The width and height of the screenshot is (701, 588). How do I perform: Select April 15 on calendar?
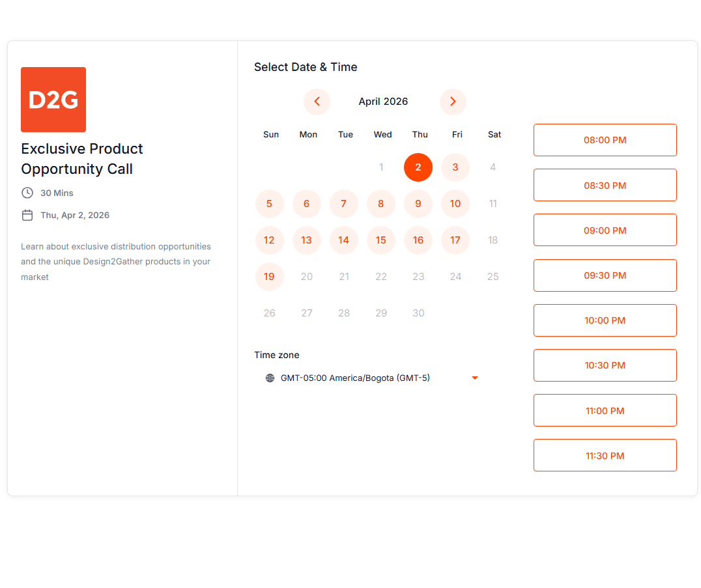pyautogui.click(x=381, y=240)
